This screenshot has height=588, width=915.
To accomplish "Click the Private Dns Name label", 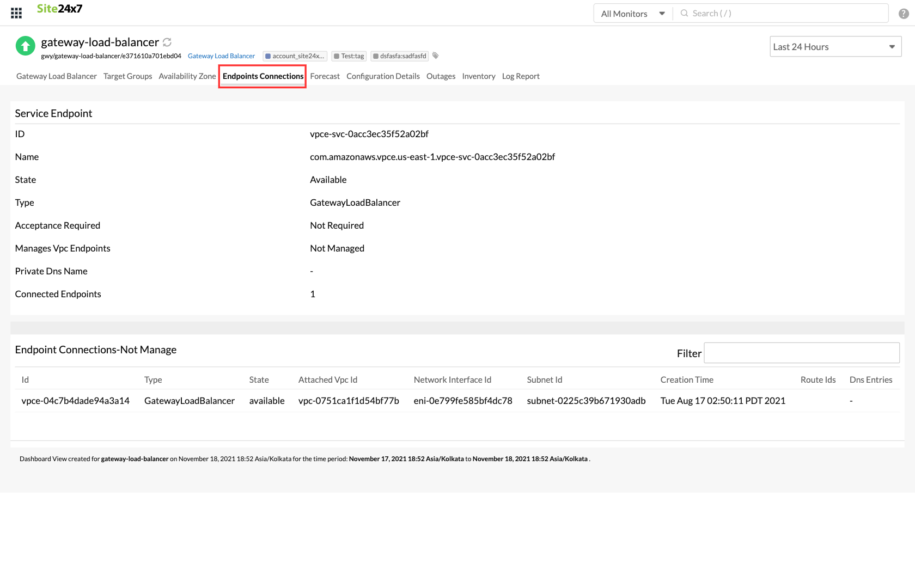I will click(x=51, y=271).
